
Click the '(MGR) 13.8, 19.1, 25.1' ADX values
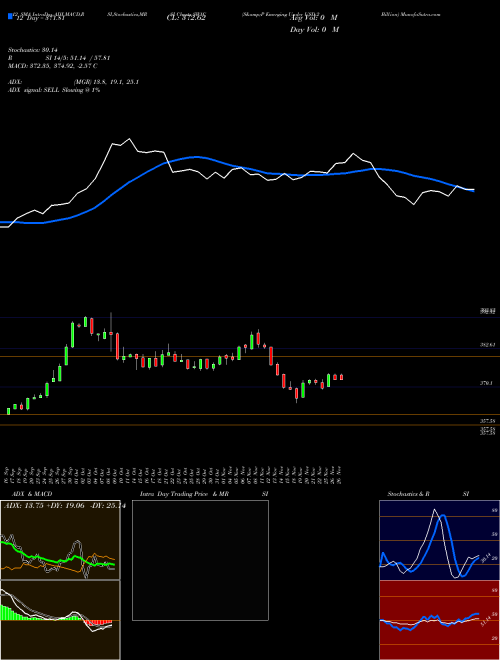(x=106, y=82)
